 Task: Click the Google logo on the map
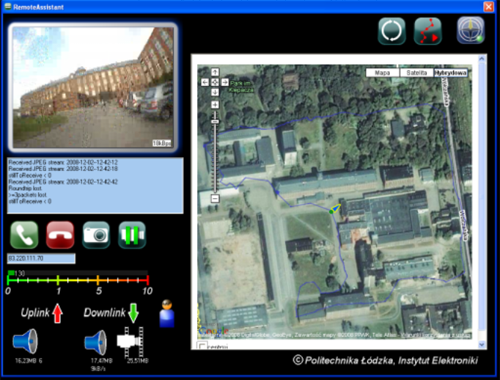tap(213, 331)
